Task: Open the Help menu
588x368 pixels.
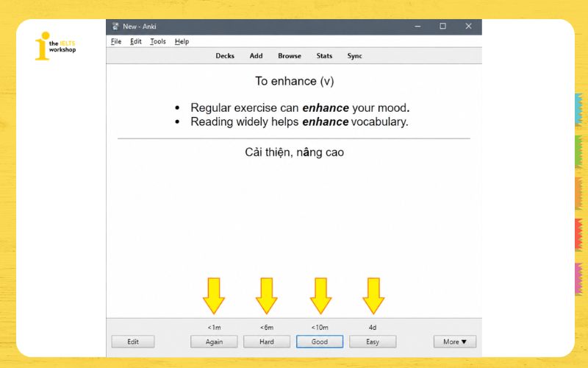Action: click(x=182, y=41)
